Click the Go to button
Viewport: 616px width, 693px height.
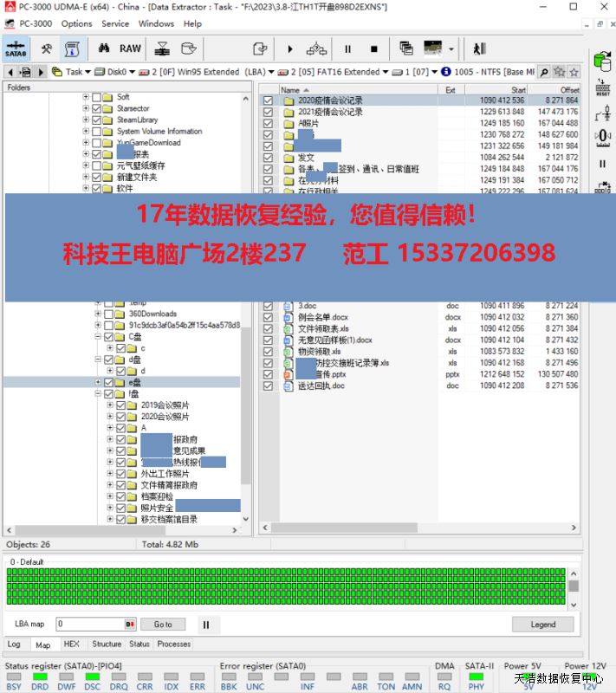(x=163, y=624)
